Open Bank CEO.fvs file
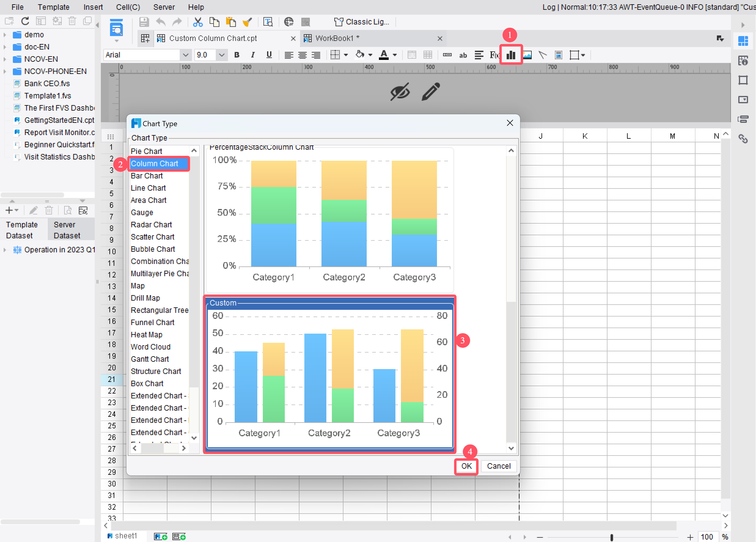The height and width of the screenshot is (542, 756). click(x=47, y=83)
